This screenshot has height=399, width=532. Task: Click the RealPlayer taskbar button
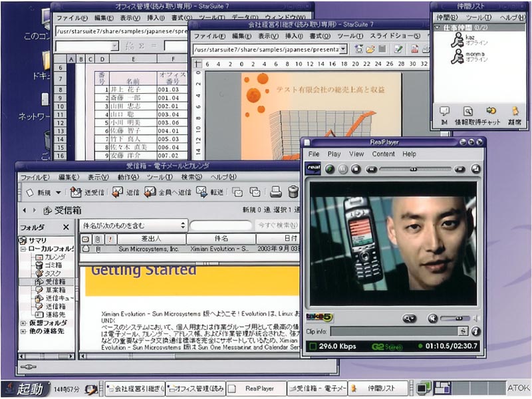[256, 389]
